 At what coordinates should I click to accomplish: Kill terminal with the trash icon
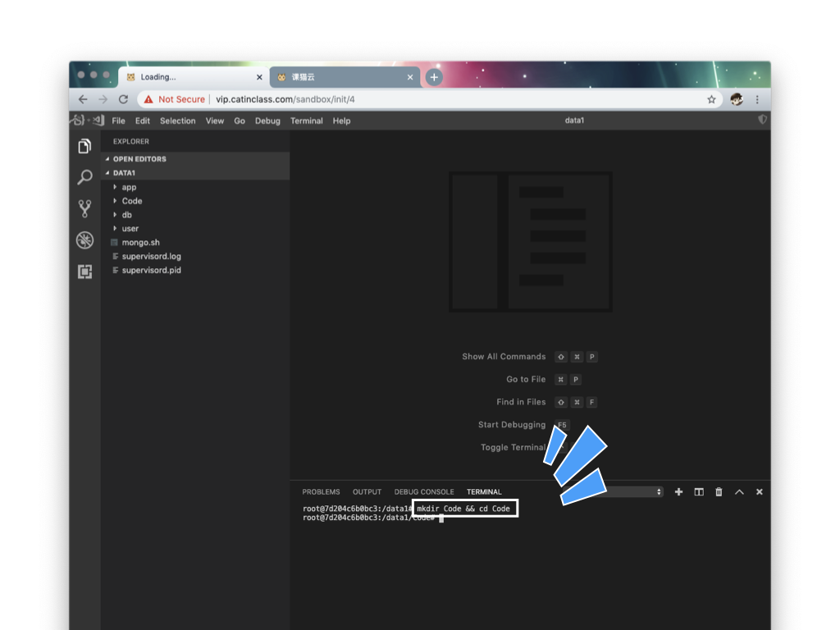tap(719, 492)
